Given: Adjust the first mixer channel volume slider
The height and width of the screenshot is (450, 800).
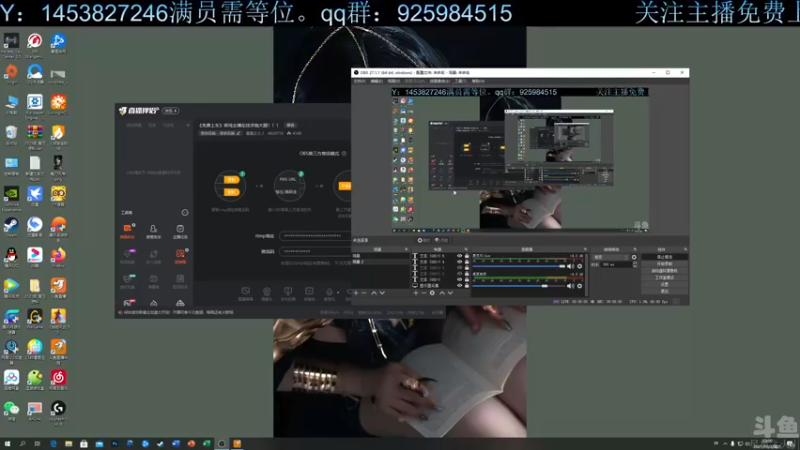Looking at the screenshot, I should (519, 266).
